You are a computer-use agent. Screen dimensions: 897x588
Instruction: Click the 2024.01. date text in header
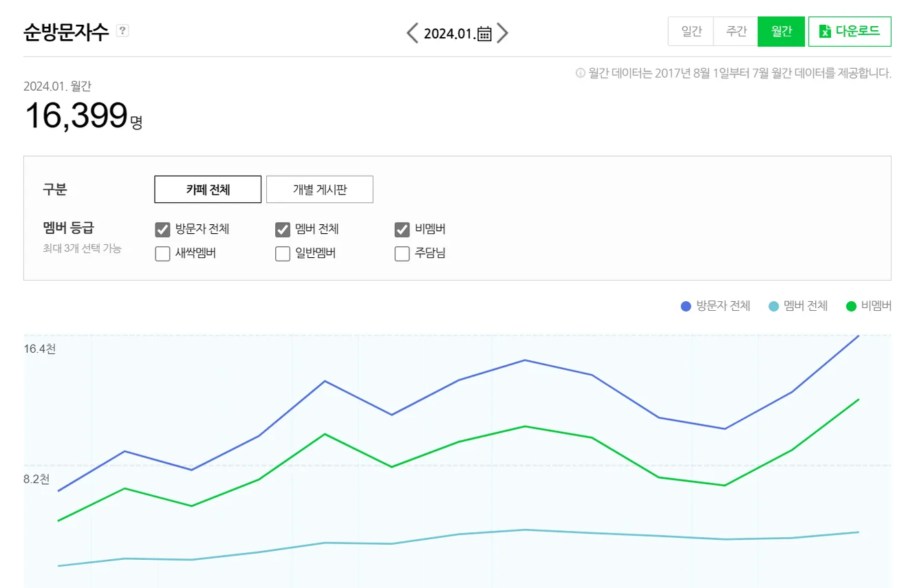(x=450, y=34)
